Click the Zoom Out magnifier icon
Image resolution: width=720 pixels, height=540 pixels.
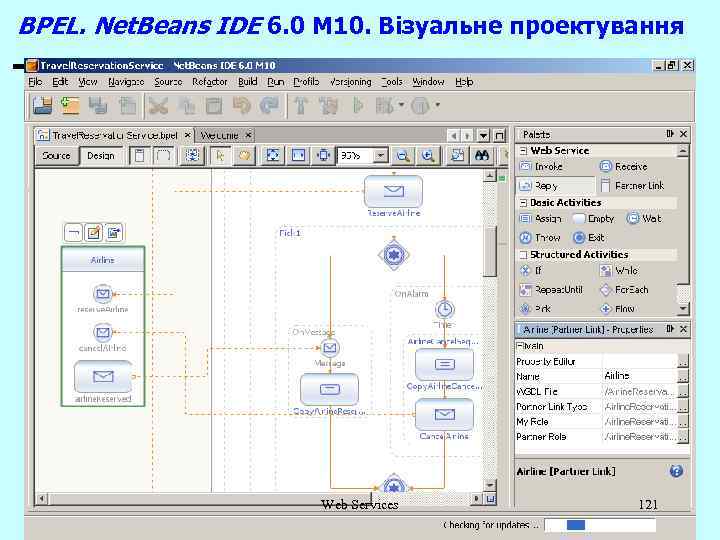tap(403, 156)
